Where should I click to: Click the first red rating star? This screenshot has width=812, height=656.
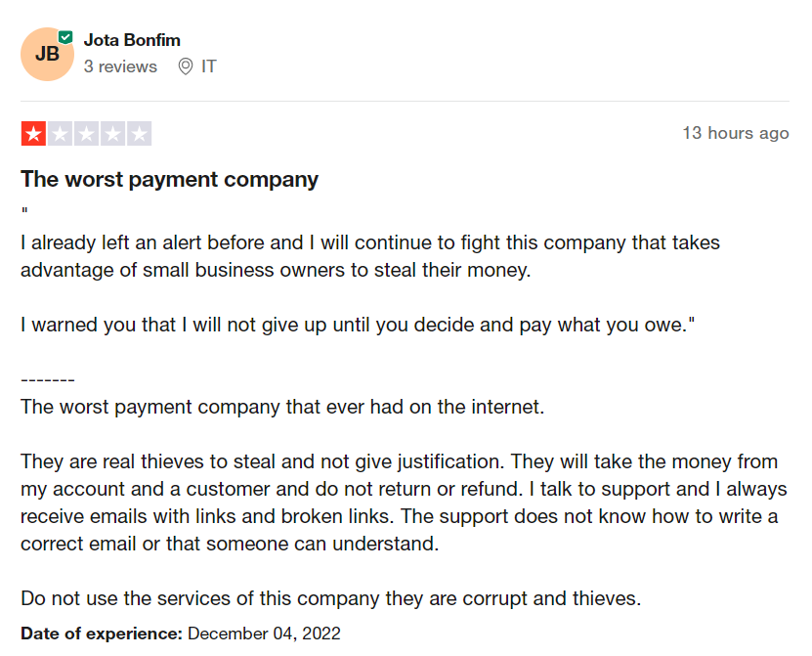tap(33, 134)
